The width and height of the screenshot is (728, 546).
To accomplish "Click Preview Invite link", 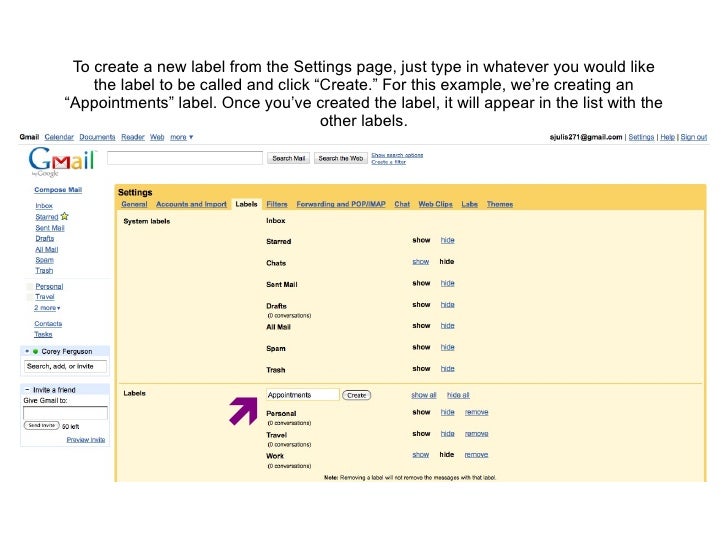I will 86,440.
